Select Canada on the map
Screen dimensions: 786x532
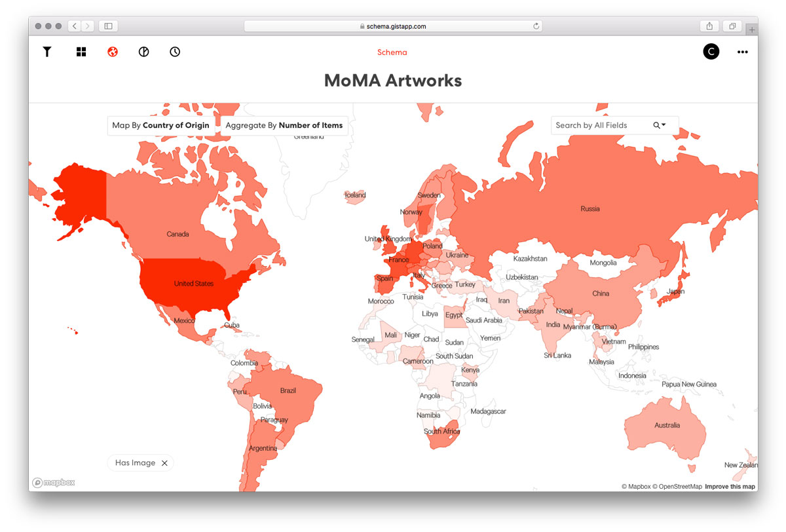pyautogui.click(x=178, y=234)
